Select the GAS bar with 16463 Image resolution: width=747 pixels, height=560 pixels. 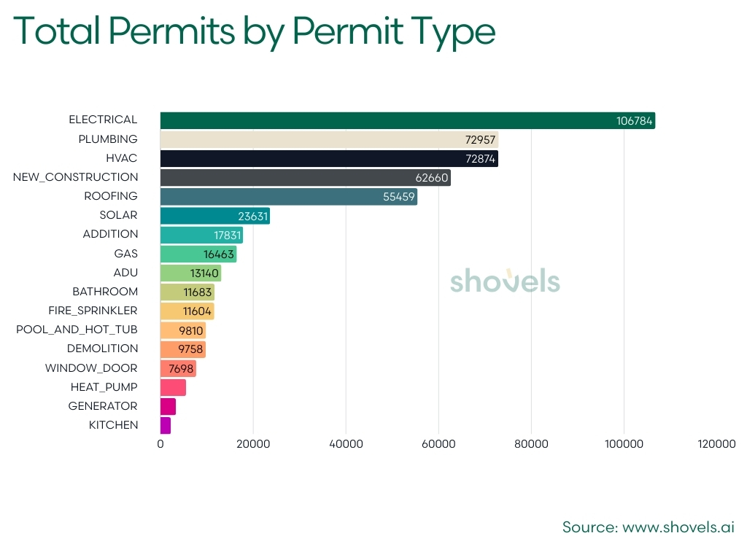(x=198, y=254)
